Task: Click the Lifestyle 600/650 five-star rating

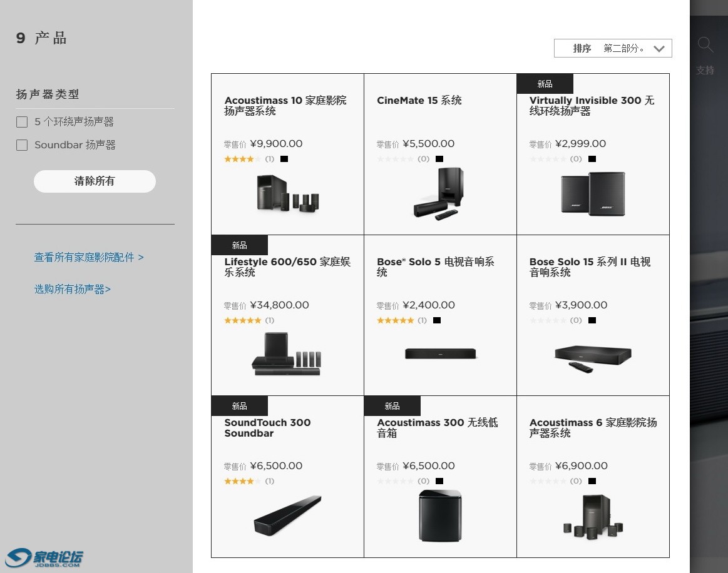Action: (243, 320)
